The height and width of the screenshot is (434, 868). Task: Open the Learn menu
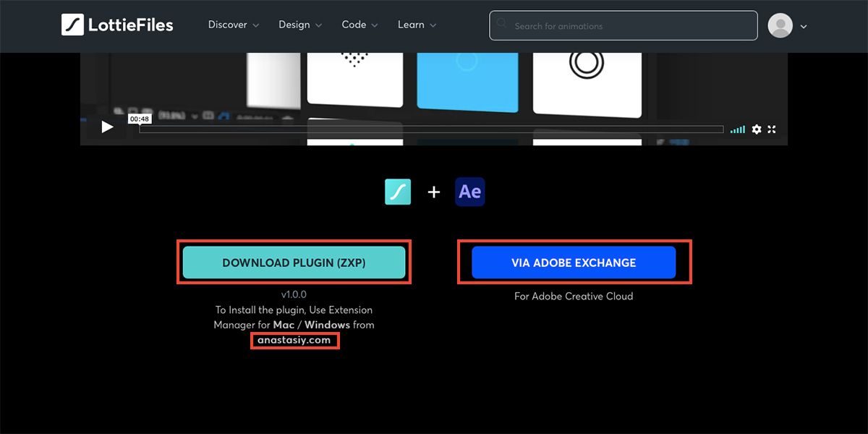(x=417, y=25)
